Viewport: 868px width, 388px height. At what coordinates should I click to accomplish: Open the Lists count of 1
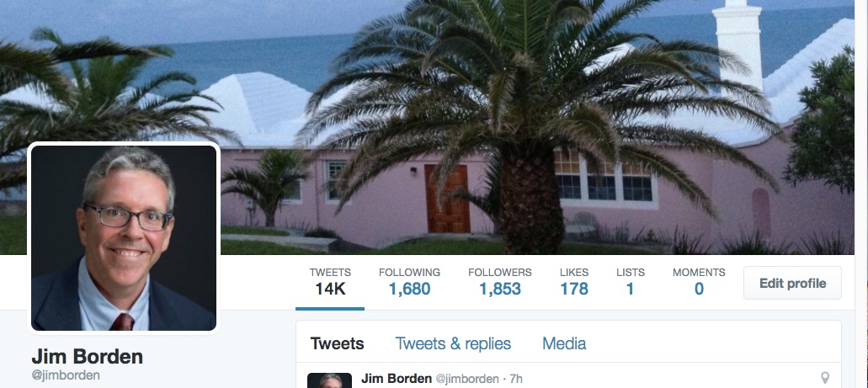pyautogui.click(x=630, y=282)
